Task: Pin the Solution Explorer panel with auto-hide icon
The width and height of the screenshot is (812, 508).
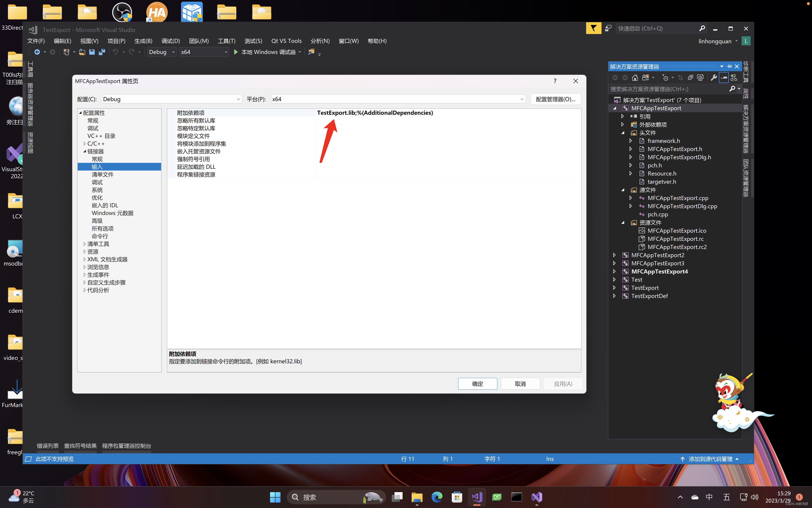Action: pyautogui.click(x=729, y=66)
